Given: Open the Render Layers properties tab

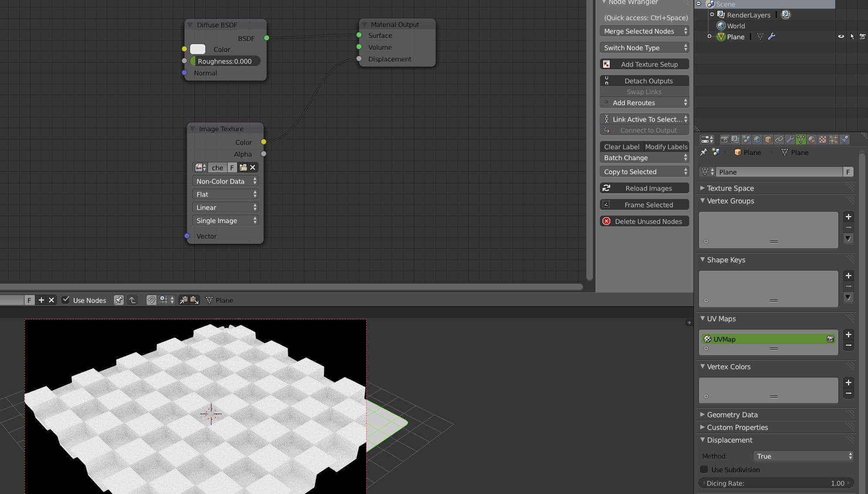Looking at the screenshot, I should click(x=735, y=140).
